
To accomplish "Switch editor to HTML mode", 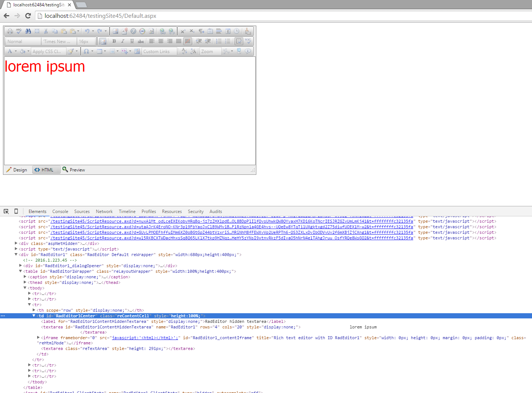I will pos(46,170).
